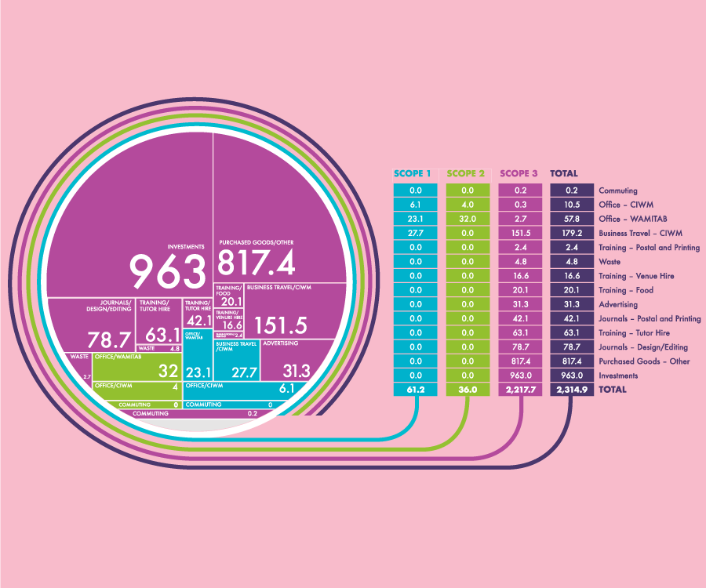Click the dark purple TOTAL column header

point(565,173)
